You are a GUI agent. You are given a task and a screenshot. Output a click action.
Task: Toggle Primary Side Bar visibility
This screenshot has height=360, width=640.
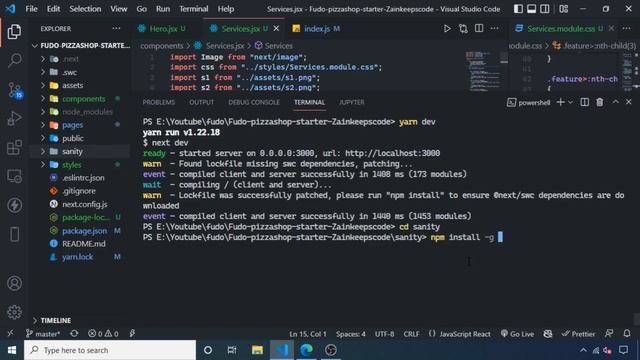(x=518, y=9)
